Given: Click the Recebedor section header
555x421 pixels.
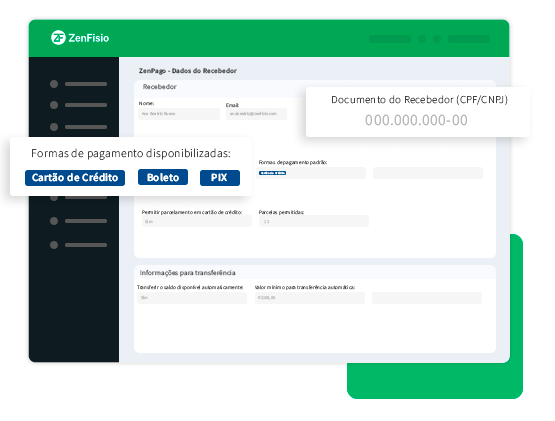Looking at the screenshot, I should coord(160,87).
